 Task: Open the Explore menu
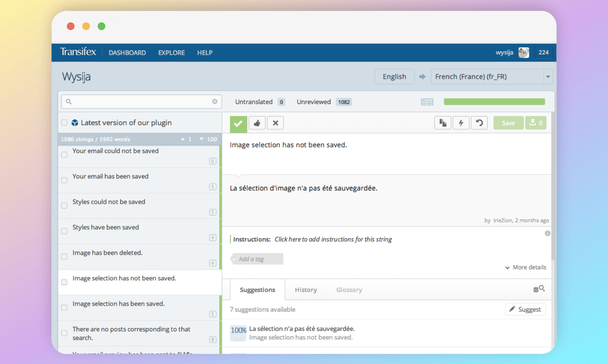[172, 53]
